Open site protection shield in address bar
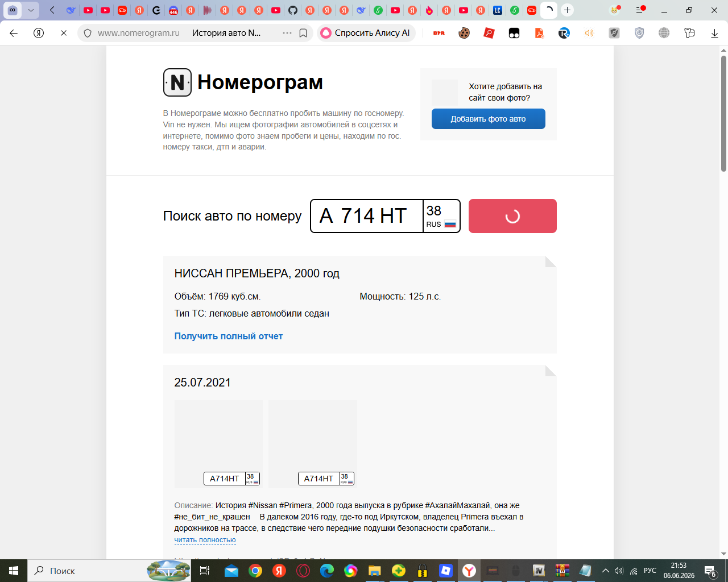Image resolution: width=728 pixels, height=582 pixels. point(88,33)
